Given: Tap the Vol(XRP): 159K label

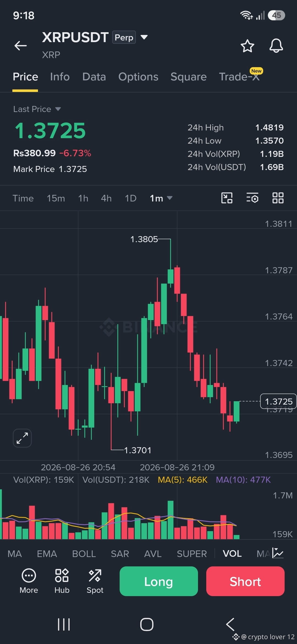Looking at the screenshot, I should tap(44, 480).
